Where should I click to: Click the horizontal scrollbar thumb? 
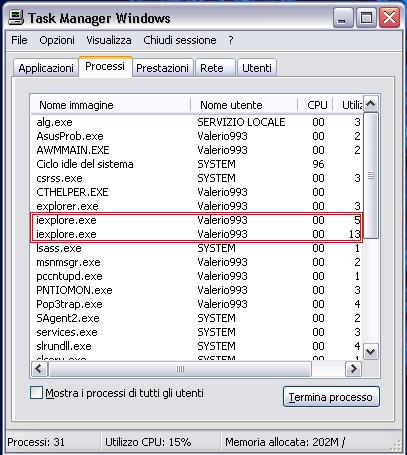click(180, 369)
